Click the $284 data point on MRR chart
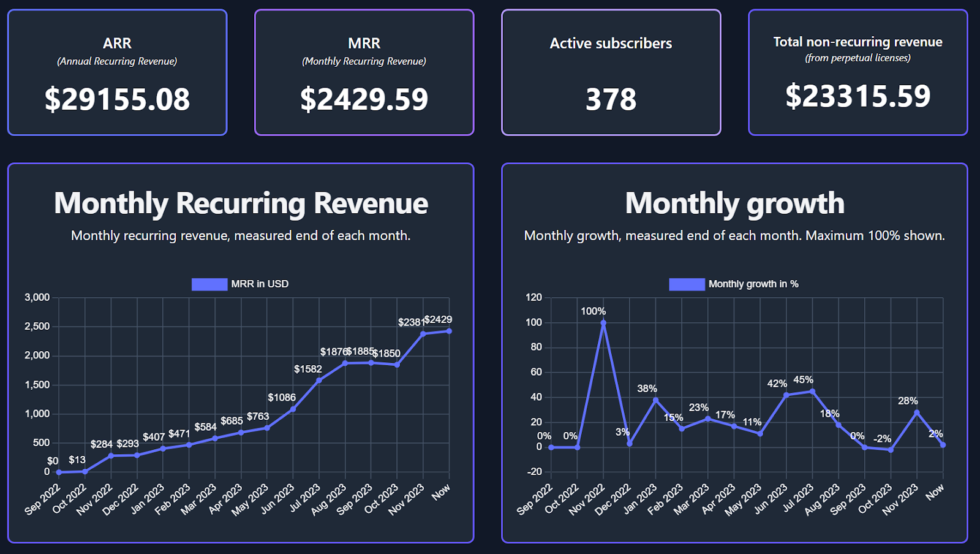The width and height of the screenshot is (980, 554). [111, 455]
